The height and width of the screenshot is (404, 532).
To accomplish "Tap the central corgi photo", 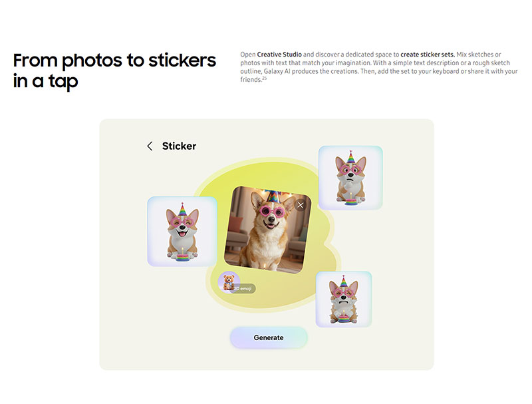I will [268, 230].
